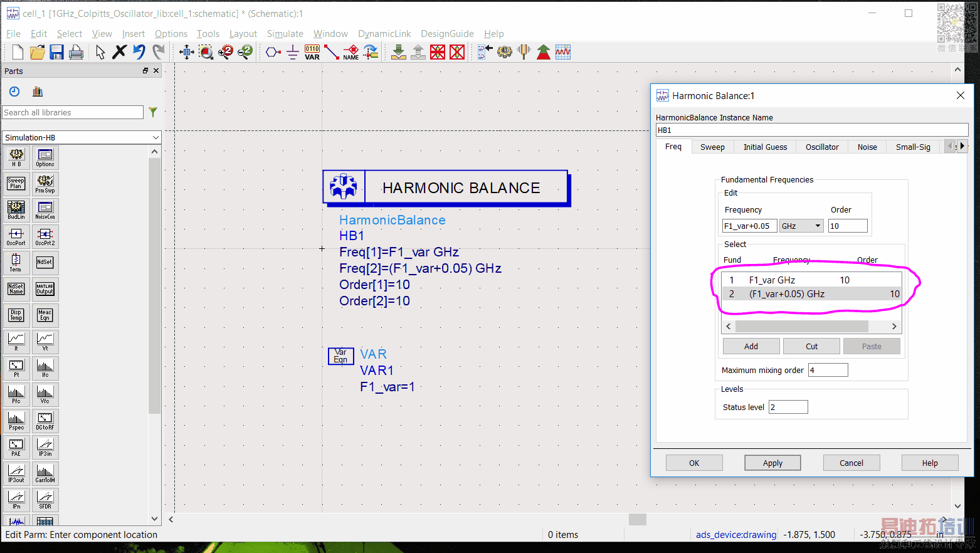This screenshot has width=980, height=553.
Task: Select fundamental row 1 F1_var GHz
Action: [811, 280]
